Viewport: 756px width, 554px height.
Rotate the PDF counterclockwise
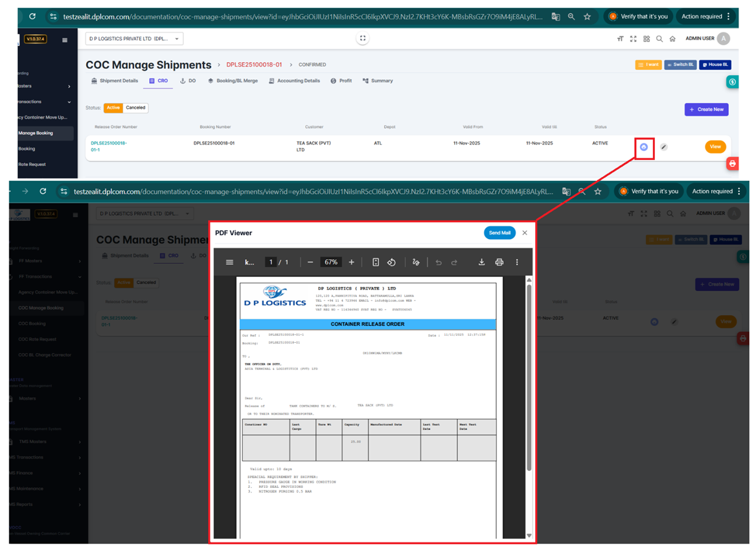391,262
